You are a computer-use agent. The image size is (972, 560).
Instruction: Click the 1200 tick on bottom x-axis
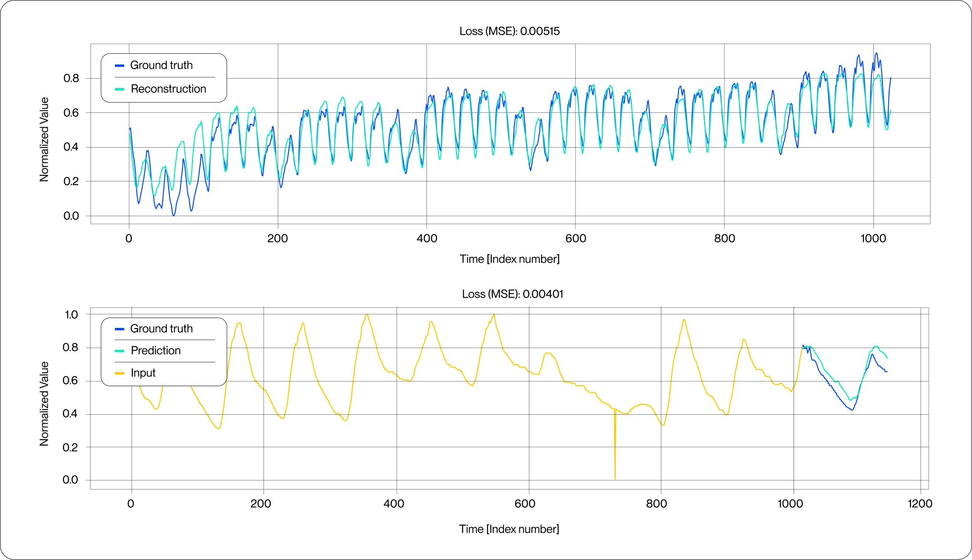coord(920,504)
